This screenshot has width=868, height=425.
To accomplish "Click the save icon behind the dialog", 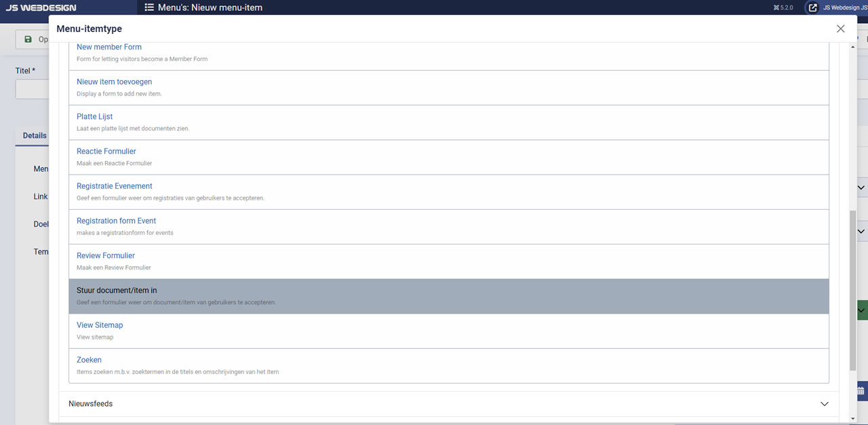I will [28, 39].
